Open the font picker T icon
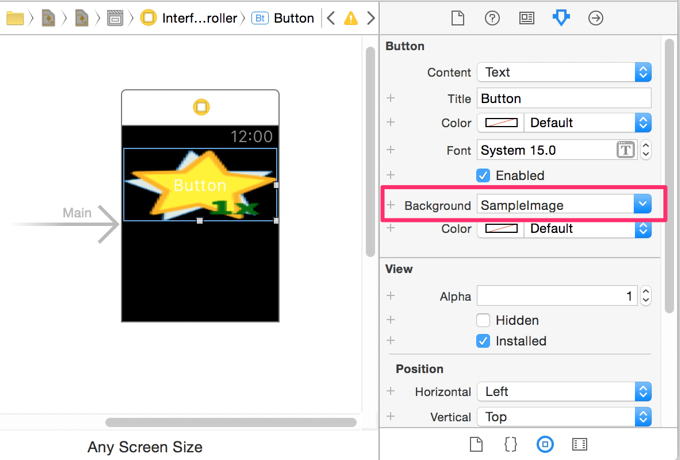Viewport: 680px width, 460px height. point(625,150)
